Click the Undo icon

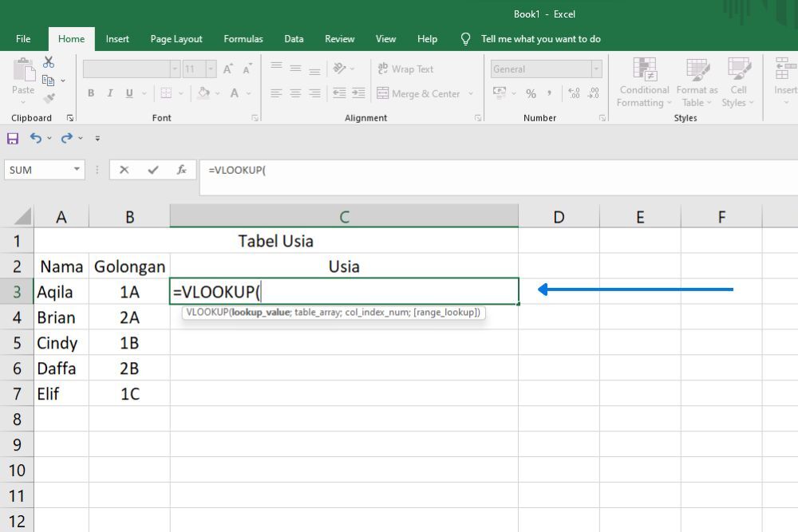click(36, 137)
